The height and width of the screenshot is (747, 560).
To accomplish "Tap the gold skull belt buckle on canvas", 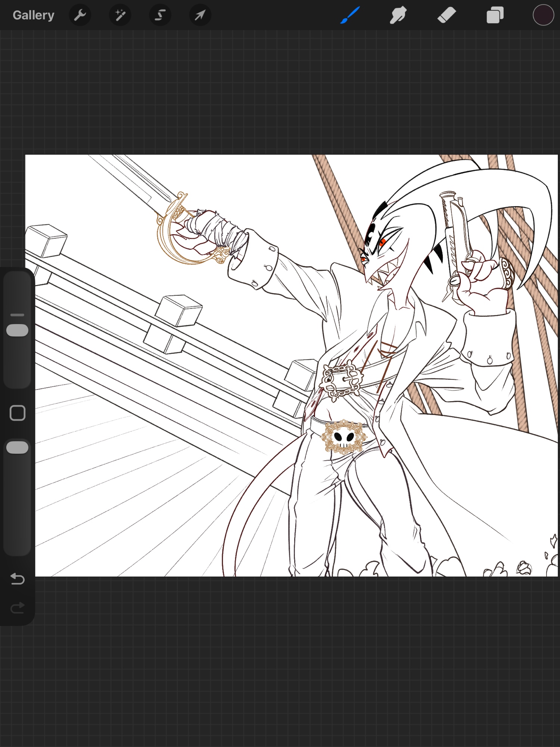I will coord(344,437).
